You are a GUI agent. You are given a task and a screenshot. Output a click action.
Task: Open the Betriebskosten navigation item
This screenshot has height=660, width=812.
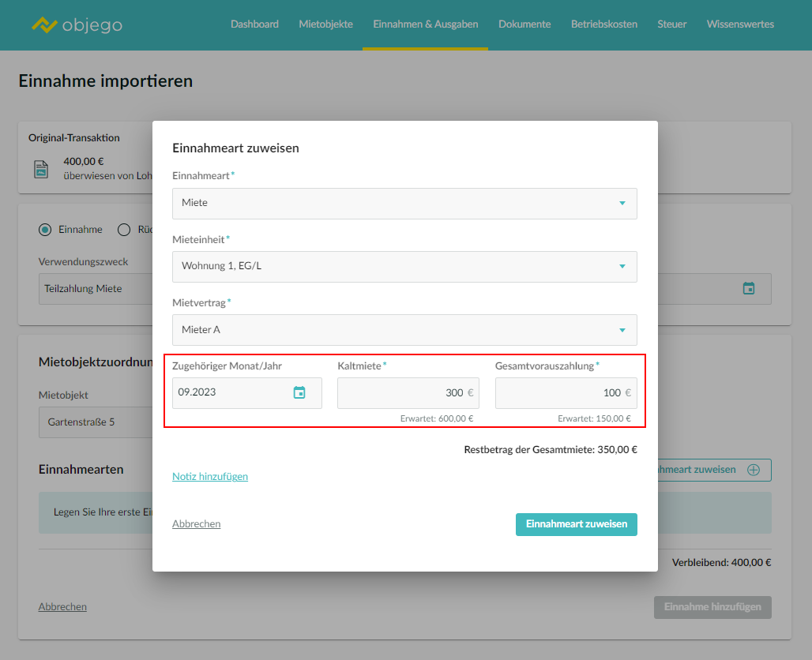[x=603, y=24]
